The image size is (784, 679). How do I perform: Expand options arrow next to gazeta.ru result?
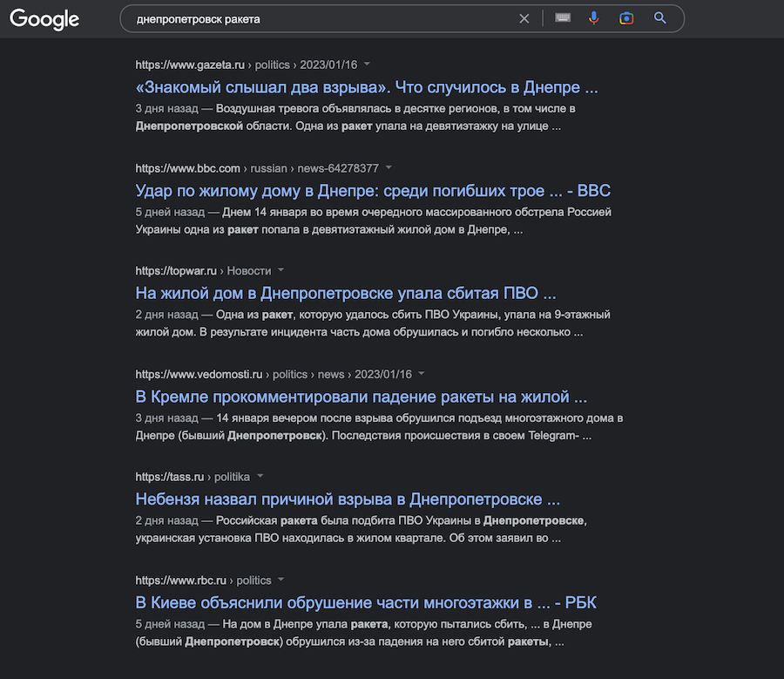367,65
